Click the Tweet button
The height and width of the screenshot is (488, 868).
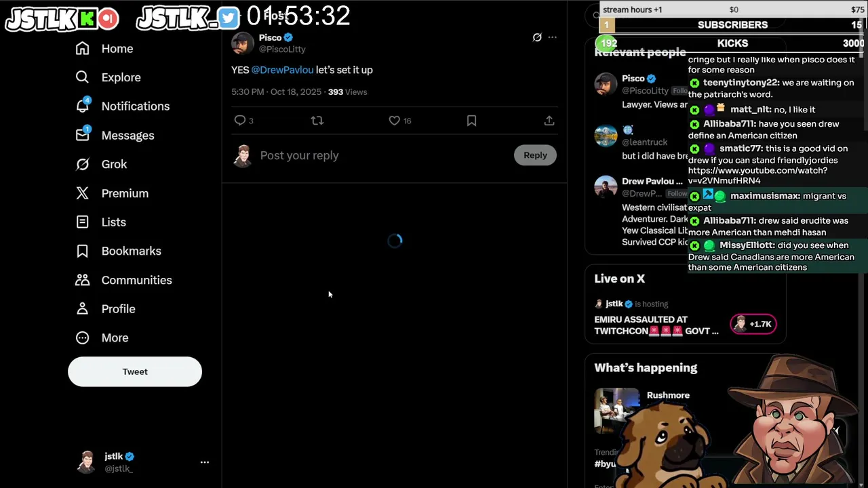coord(135,371)
